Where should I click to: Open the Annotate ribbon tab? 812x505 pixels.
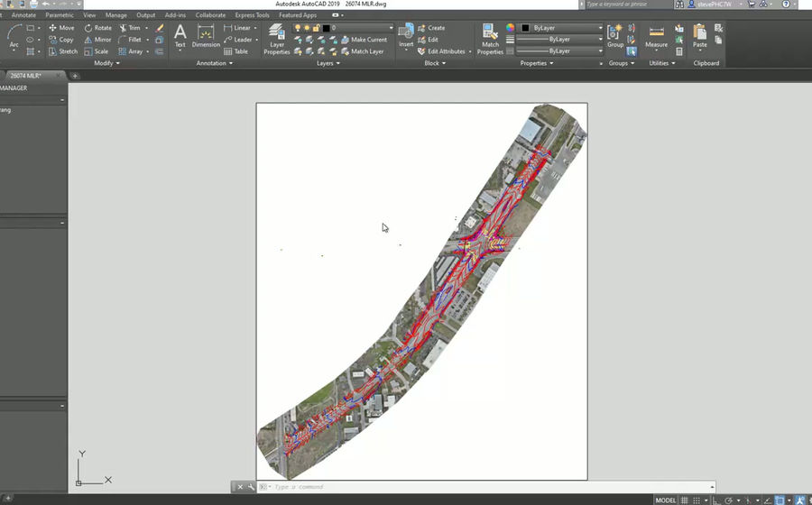(23, 15)
